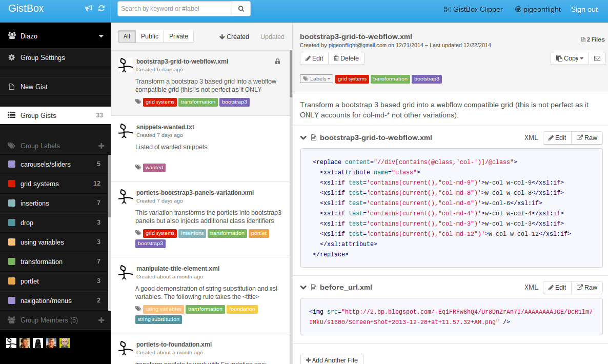Edit the before_url.xml file
The width and height of the screenshot is (608, 364).
557,287
